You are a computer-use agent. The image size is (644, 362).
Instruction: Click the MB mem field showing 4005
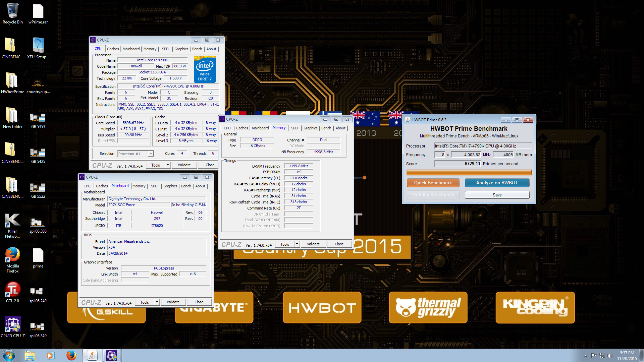(503, 155)
